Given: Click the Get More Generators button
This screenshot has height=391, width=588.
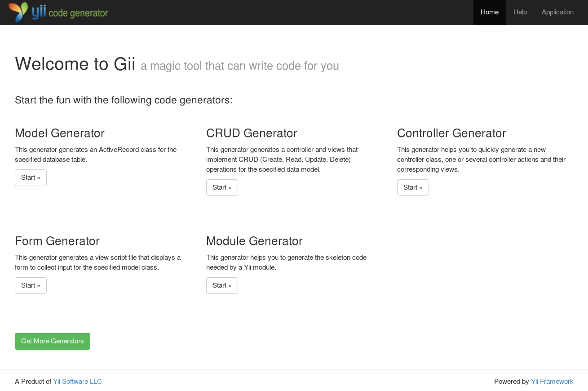Looking at the screenshot, I should (52, 341).
